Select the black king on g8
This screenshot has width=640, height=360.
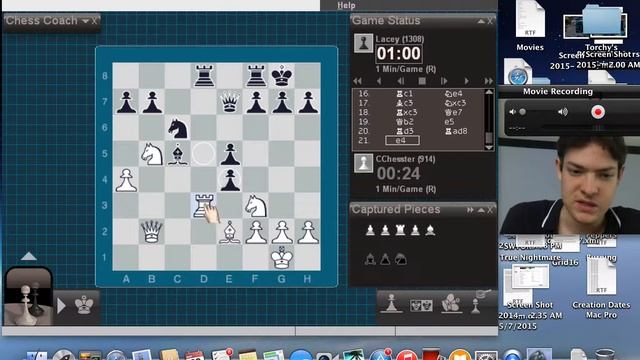(x=282, y=76)
